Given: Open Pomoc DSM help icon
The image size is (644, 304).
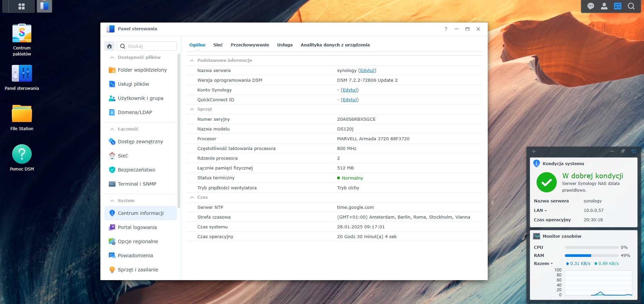Looking at the screenshot, I should coord(22,154).
